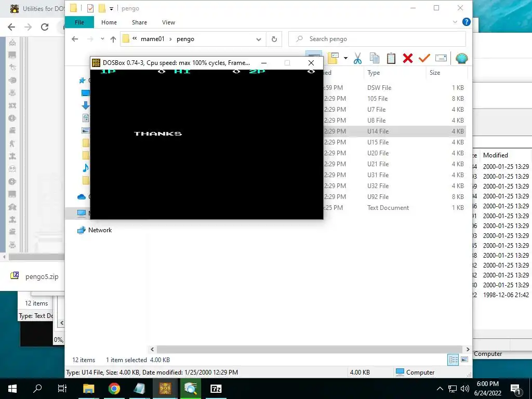Click the OneDrive cloud icon in navigation pane
Screen dimensions: 532x399
(82, 197)
